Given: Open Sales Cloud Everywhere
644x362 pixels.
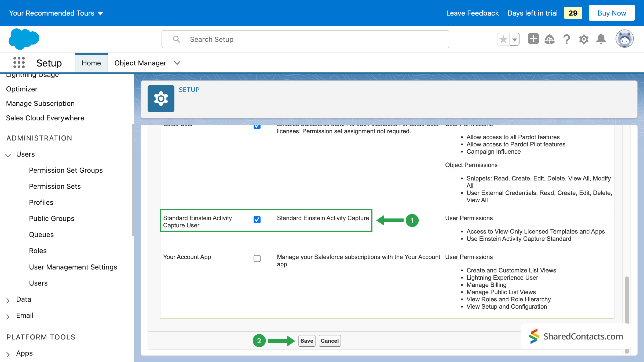Looking at the screenshot, I should 45,118.
